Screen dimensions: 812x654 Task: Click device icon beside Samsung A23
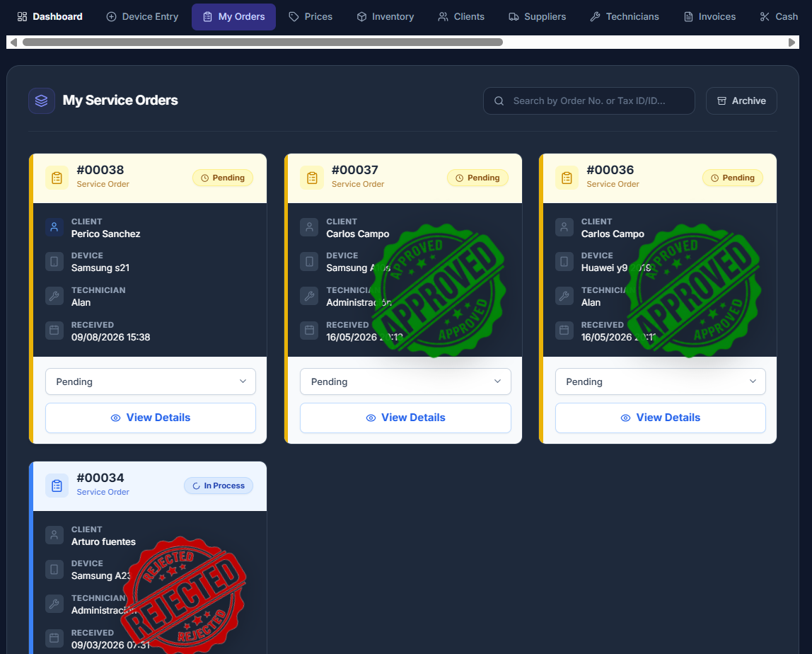click(x=54, y=569)
